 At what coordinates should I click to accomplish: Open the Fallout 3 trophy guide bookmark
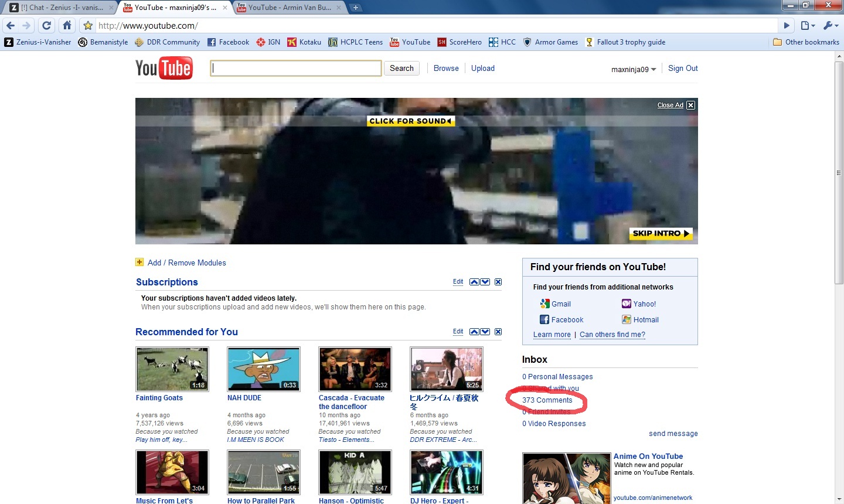(x=625, y=42)
